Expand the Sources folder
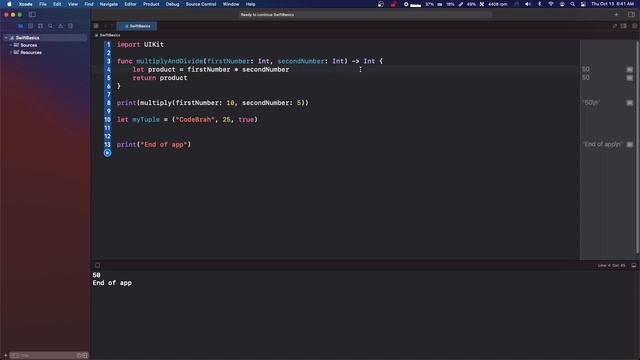640x360 pixels. coord(11,45)
